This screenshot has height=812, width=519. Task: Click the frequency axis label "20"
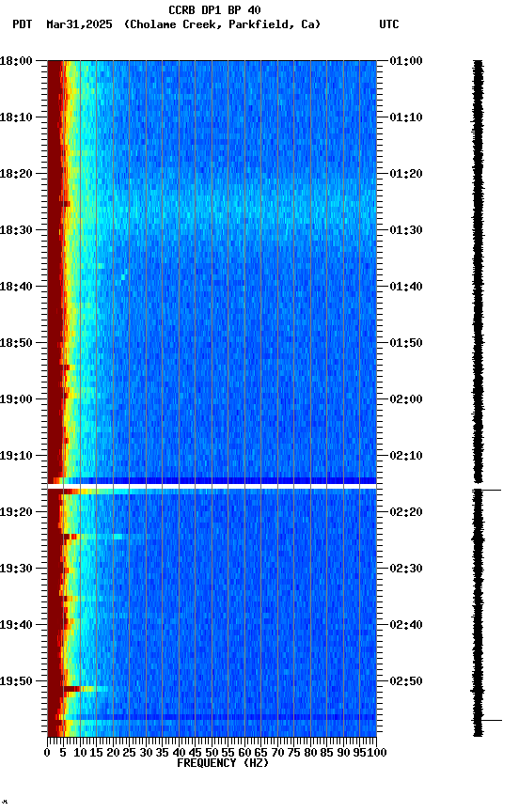113,753
